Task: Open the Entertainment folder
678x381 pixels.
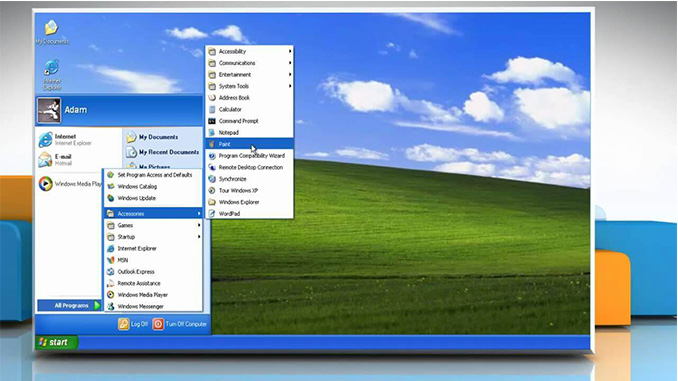Action: (x=249, y=75)
